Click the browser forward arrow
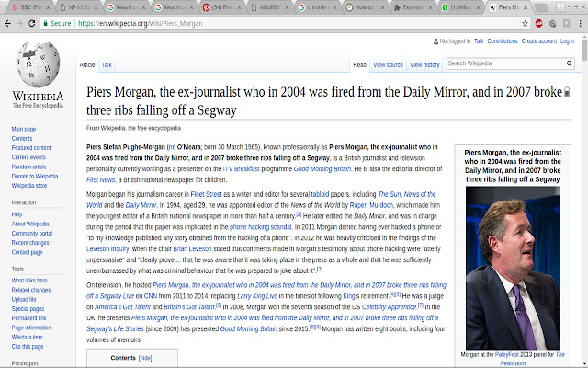This screenshot has width=588, height=368. (20, 23)
